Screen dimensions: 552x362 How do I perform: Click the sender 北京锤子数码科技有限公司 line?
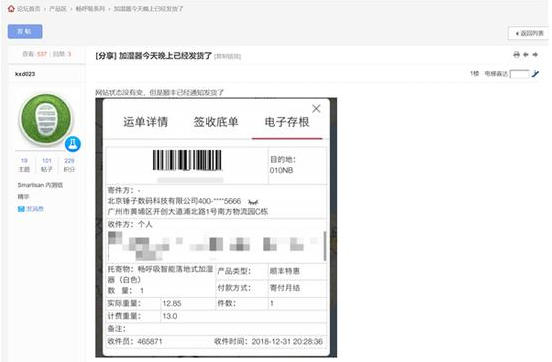coord(174,201)
